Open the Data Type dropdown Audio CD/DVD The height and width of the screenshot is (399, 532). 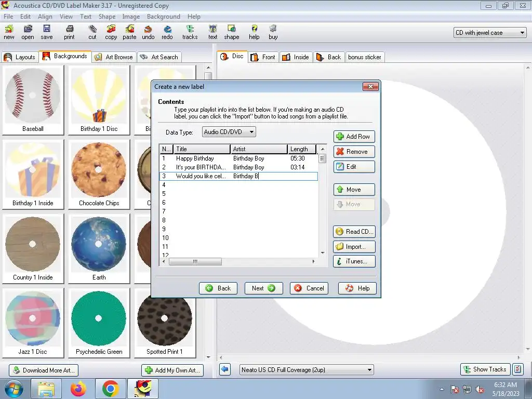click(x=229, y=132)
